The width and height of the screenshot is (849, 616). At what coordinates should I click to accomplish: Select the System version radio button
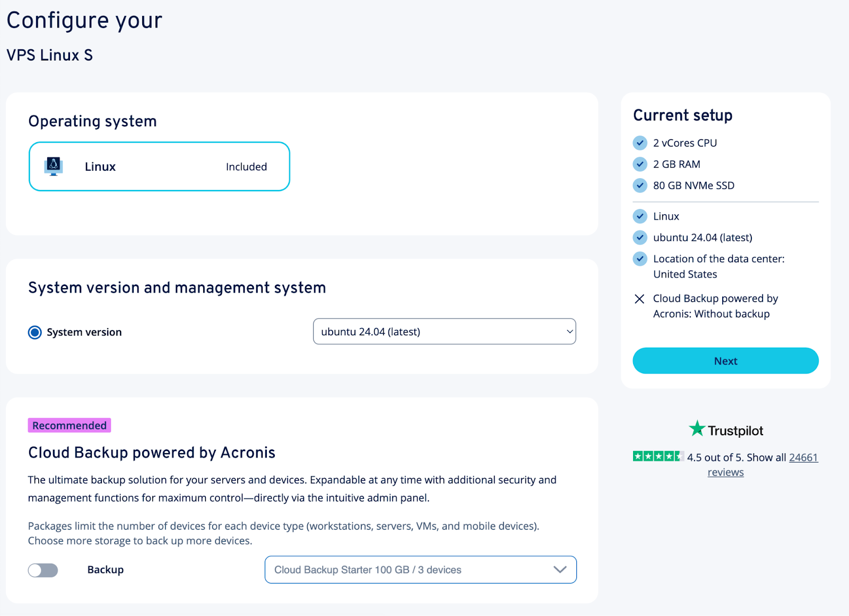pos(34,332)
